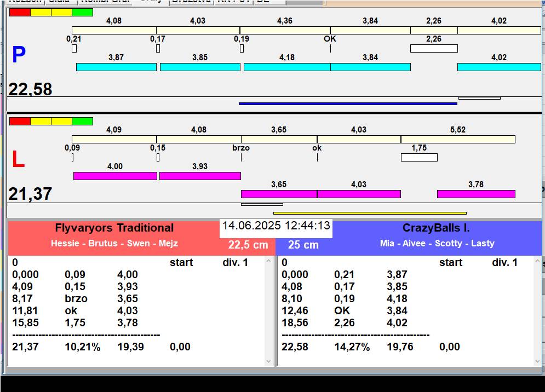Click the blue P lane letter
The height and width of the screenshot is (392, 545).
19,55
